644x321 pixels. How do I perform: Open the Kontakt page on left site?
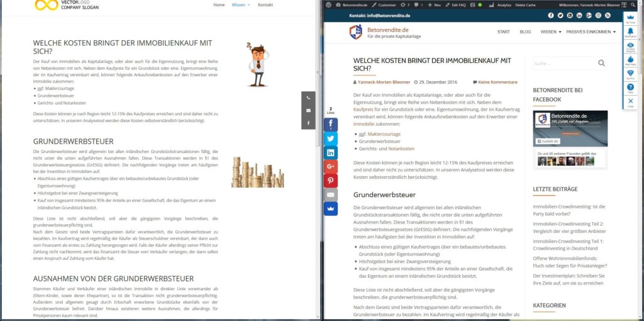tap(265, 4)
